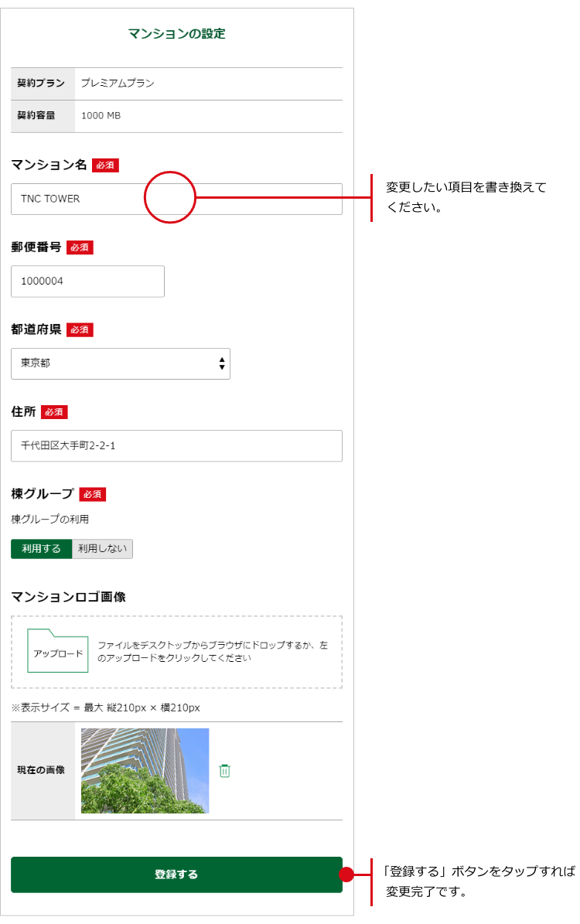Click the 契約プラン row label

click(42, 84)
